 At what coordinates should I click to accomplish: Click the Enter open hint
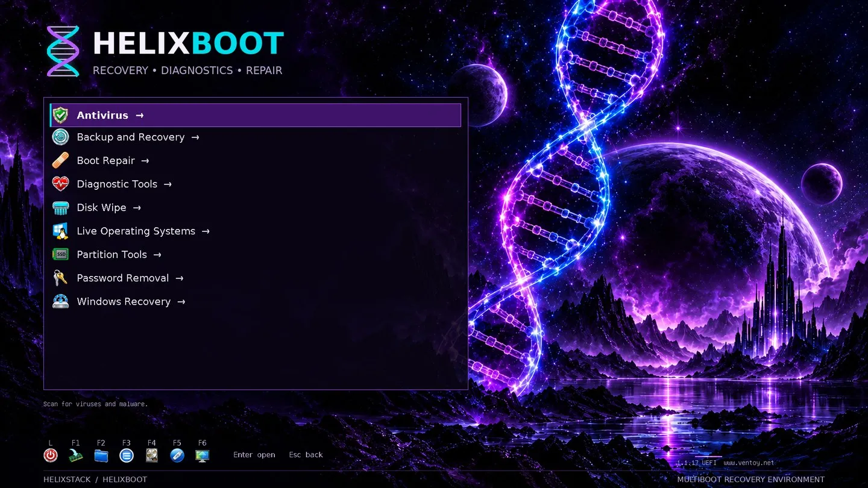coord(254,455)
